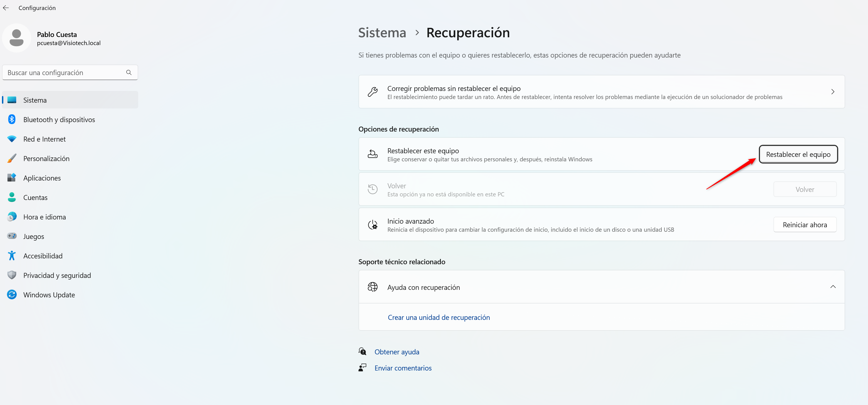Open Crear una unidad de recuperación link
This screenshot has width=868, height=405.
click(x=439, y=317)
